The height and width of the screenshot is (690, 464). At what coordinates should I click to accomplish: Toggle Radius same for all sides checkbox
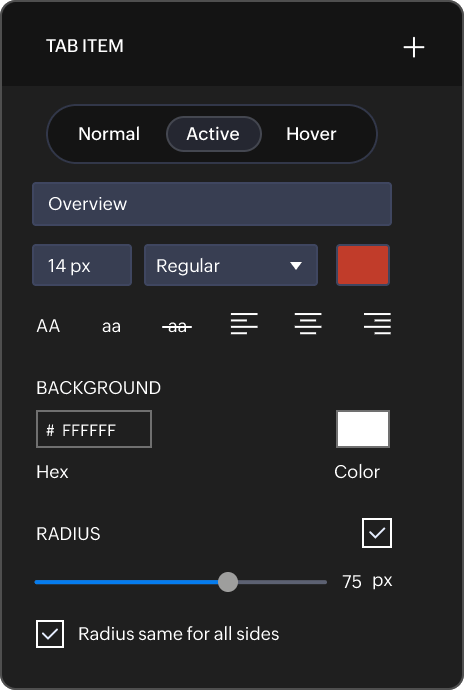(50, 634)
